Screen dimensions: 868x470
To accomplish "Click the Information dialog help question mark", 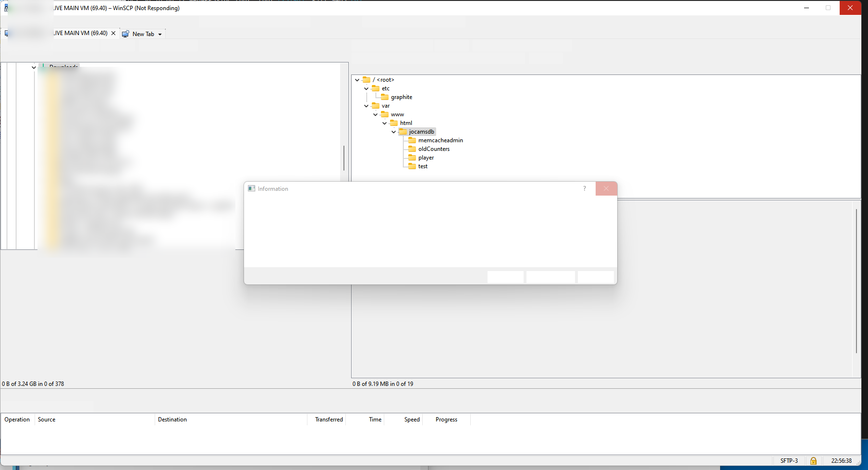I will [585, 188].
